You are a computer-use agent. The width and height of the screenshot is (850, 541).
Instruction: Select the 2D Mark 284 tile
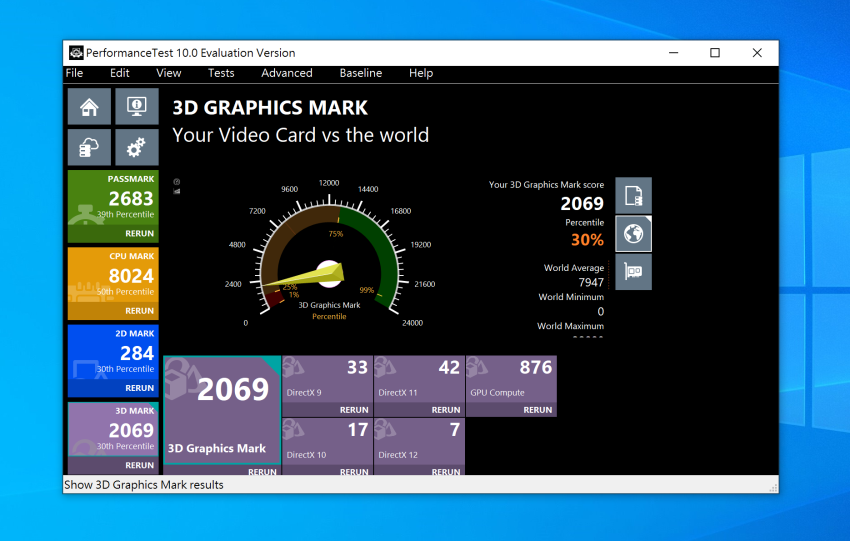tap(113, 361)
